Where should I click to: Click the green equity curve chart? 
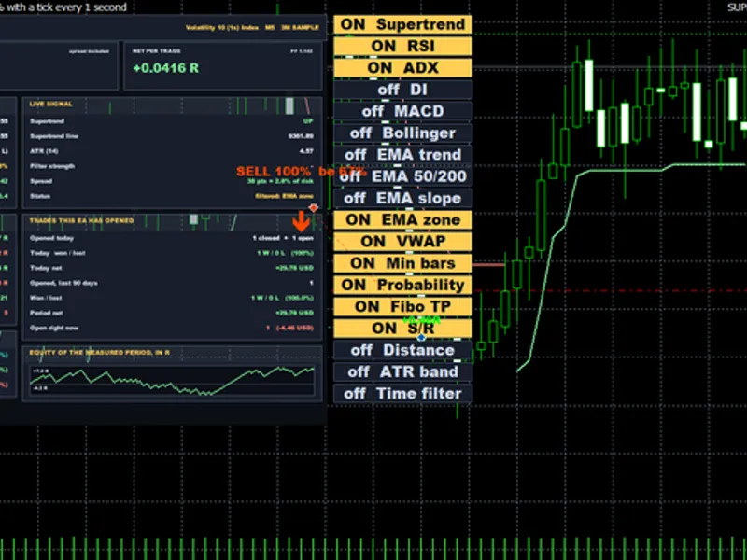(x=172, y=380)
